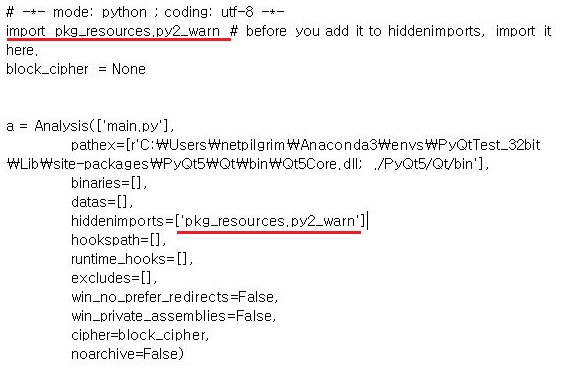Click the excludes=[] line

point(114,278)
